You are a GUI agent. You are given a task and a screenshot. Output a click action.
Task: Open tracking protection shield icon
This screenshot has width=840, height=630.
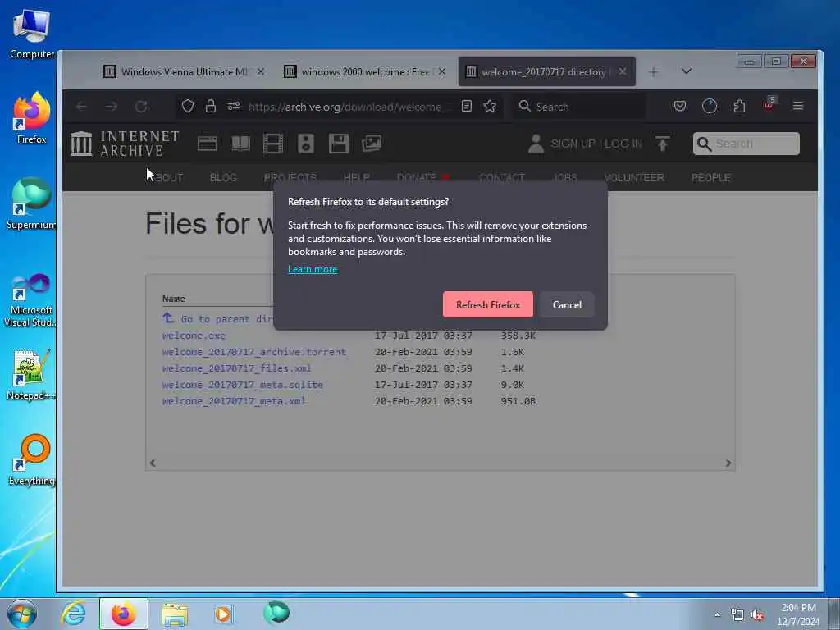tap(188, 106)
